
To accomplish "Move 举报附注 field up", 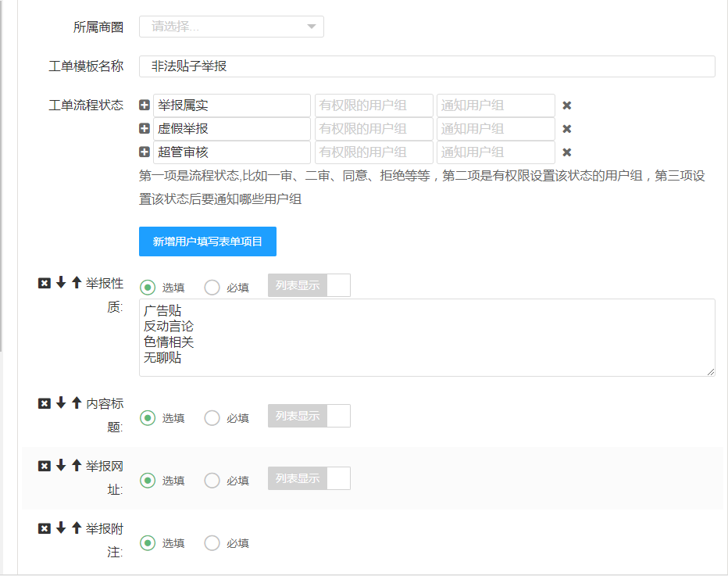I will click(77, 528).
